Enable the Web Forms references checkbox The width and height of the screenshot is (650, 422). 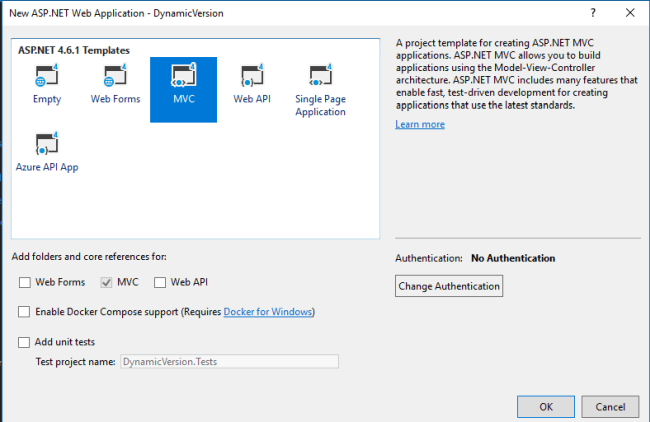tap(25, 282)
